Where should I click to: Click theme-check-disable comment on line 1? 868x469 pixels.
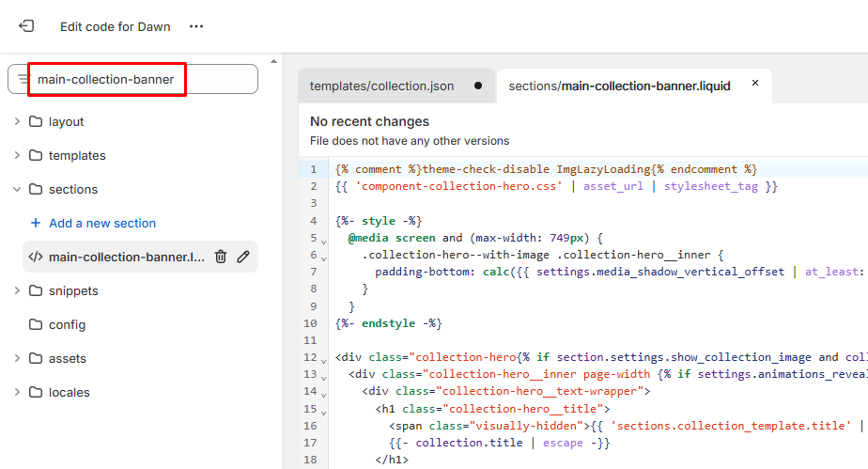click(x=486, y=169)
